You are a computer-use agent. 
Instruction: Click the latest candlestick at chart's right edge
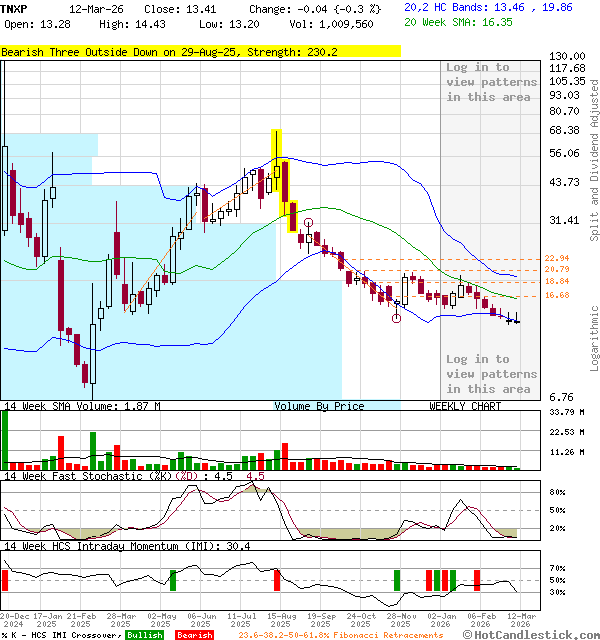pyautogui.click(x=517, y=320)
